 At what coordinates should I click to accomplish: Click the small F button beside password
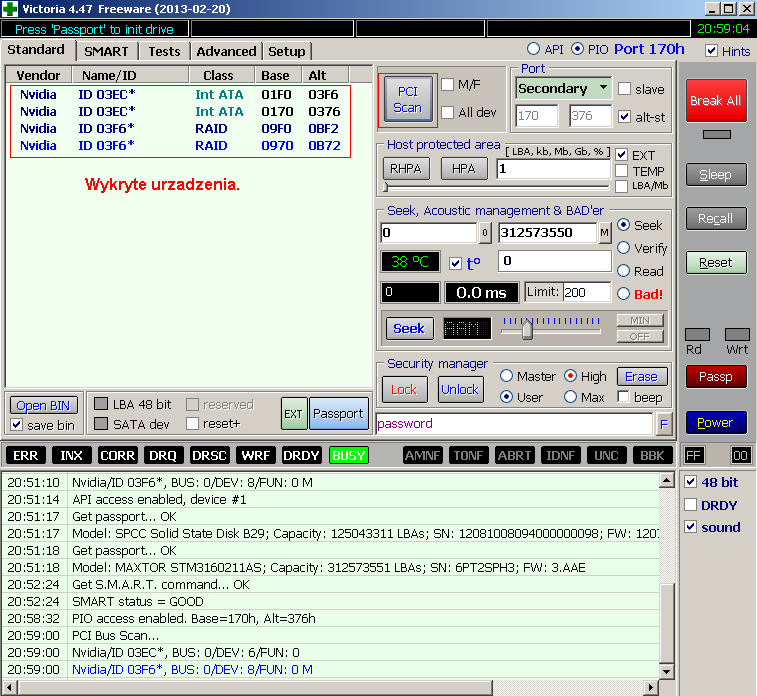click(x=664, y=424)
